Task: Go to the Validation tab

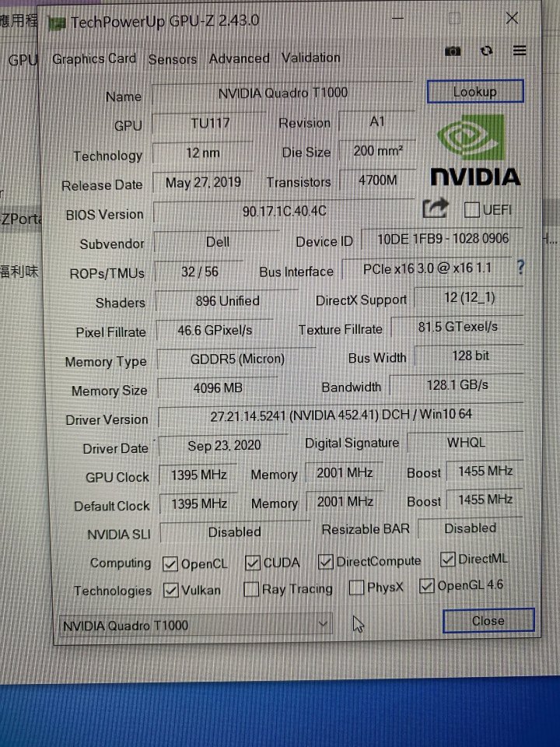Action: [x=311, y=58]
